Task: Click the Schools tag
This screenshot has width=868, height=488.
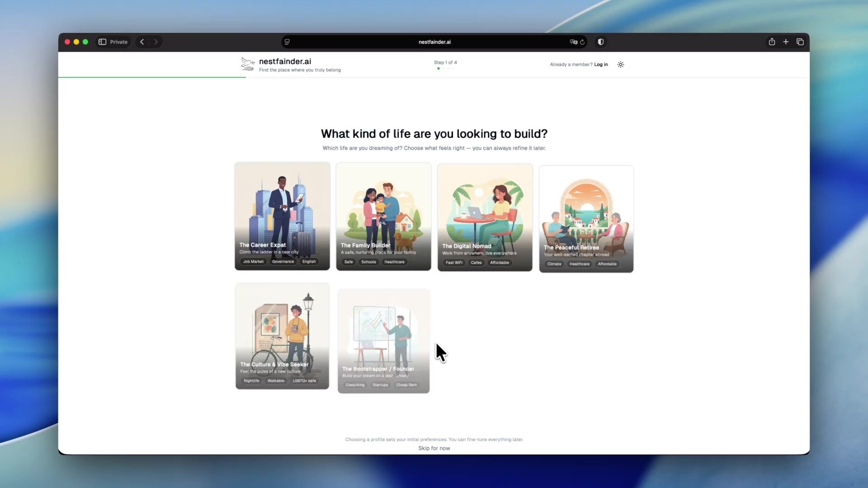Action: [x=368, y=262]
